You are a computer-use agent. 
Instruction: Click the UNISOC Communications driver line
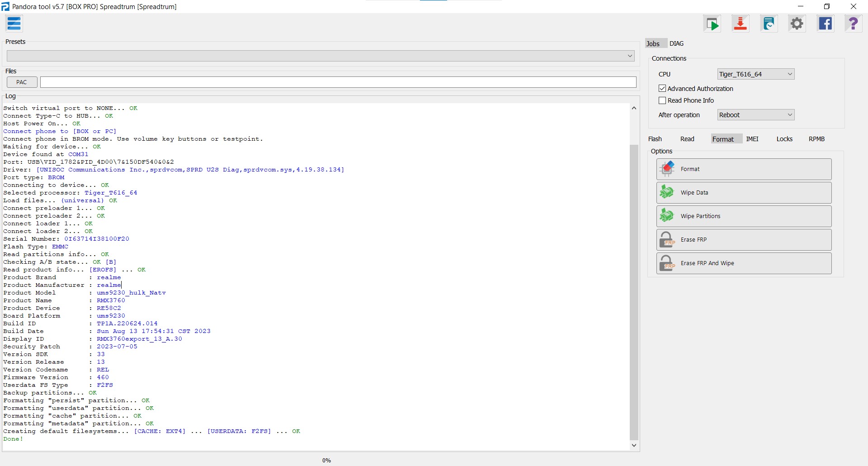[174, 170]
